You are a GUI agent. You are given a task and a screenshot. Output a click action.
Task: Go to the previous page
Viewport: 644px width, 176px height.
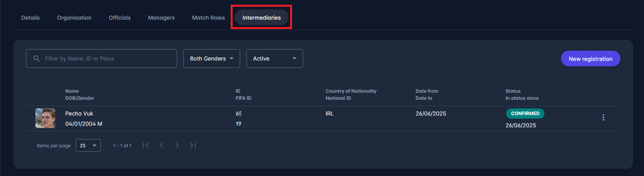(x=161, y=145)
